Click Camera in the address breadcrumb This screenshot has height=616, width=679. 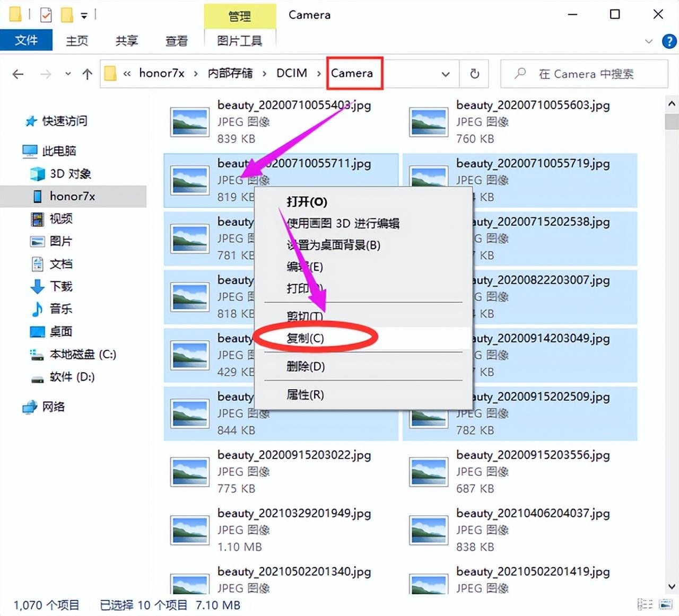tap(352, 73)
